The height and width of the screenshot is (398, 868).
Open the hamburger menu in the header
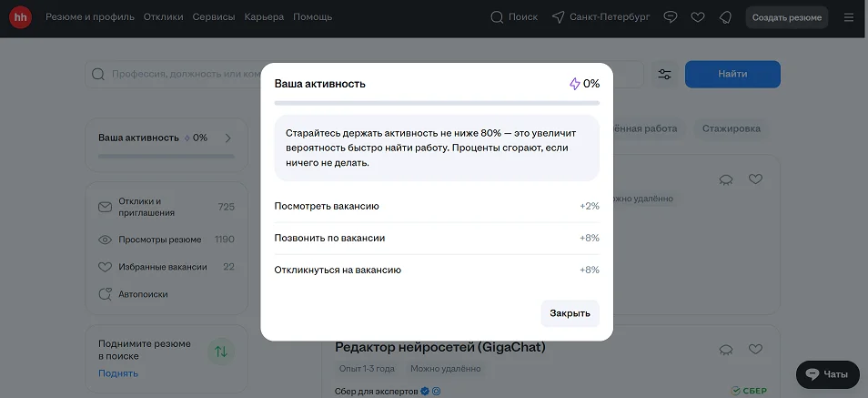point(849,17)
